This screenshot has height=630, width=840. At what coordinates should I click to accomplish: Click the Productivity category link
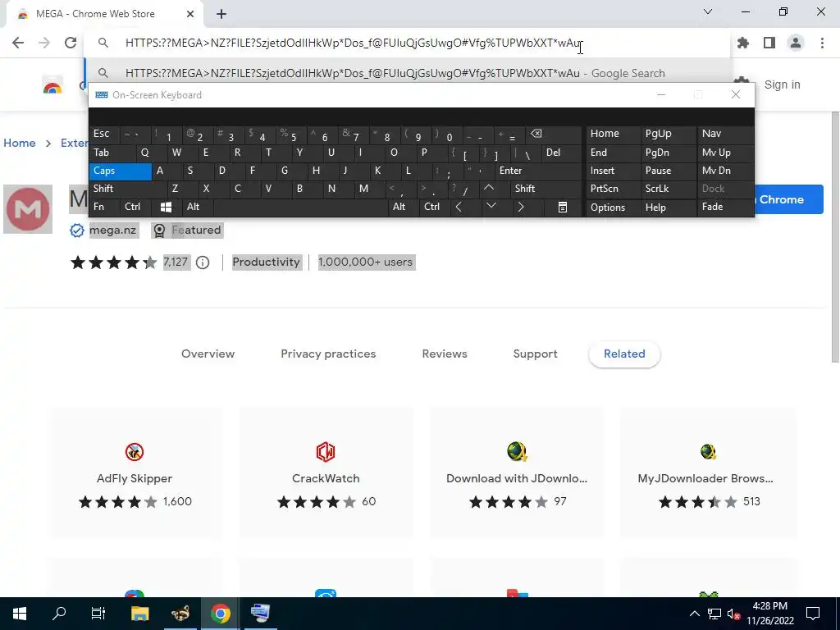point(267,262)
